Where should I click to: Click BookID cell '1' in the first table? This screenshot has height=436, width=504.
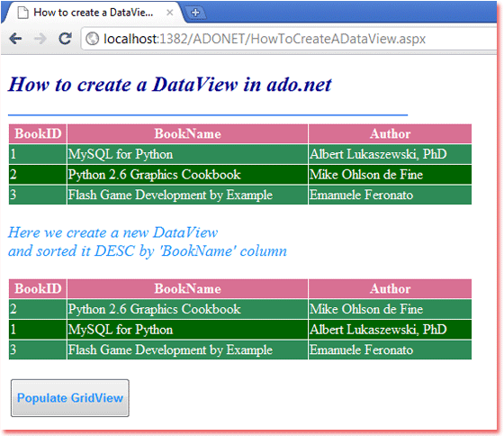(x=38, y=154)
